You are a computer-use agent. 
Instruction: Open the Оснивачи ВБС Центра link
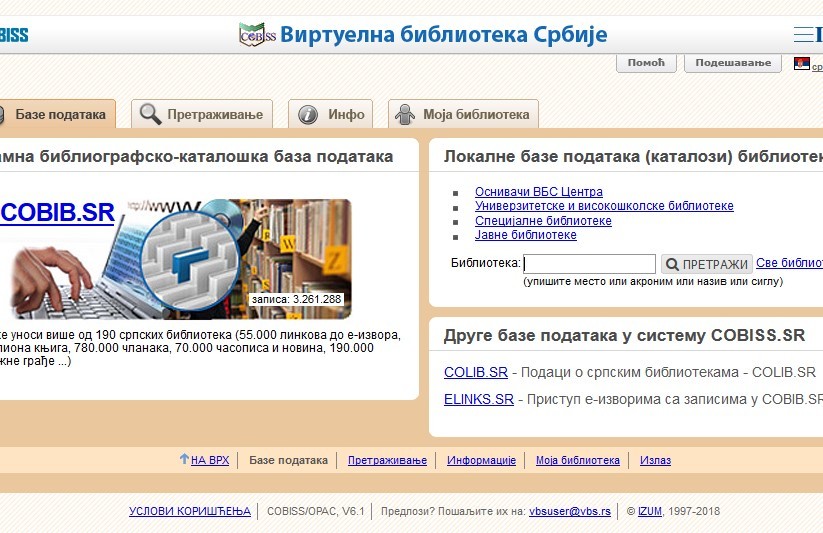point(538,192)
